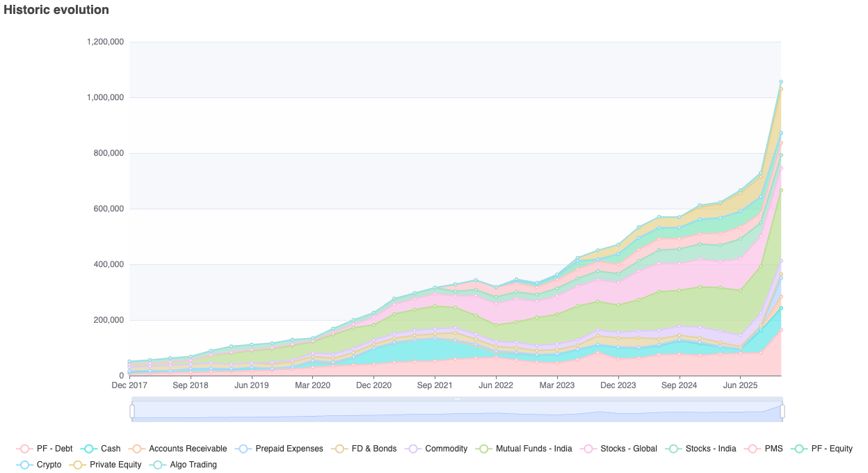Click the Prepaid Expenses legend marker icon
The width and height of the screenshot is (868, 473).
tap(243, 449)
